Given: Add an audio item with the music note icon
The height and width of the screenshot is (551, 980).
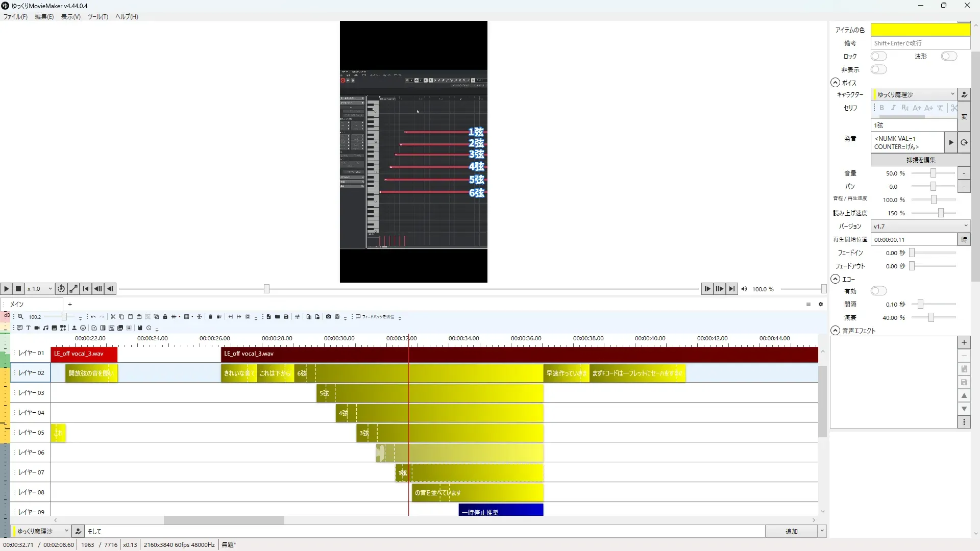Looking at the screenshot, I should click(x=45, y=328).
